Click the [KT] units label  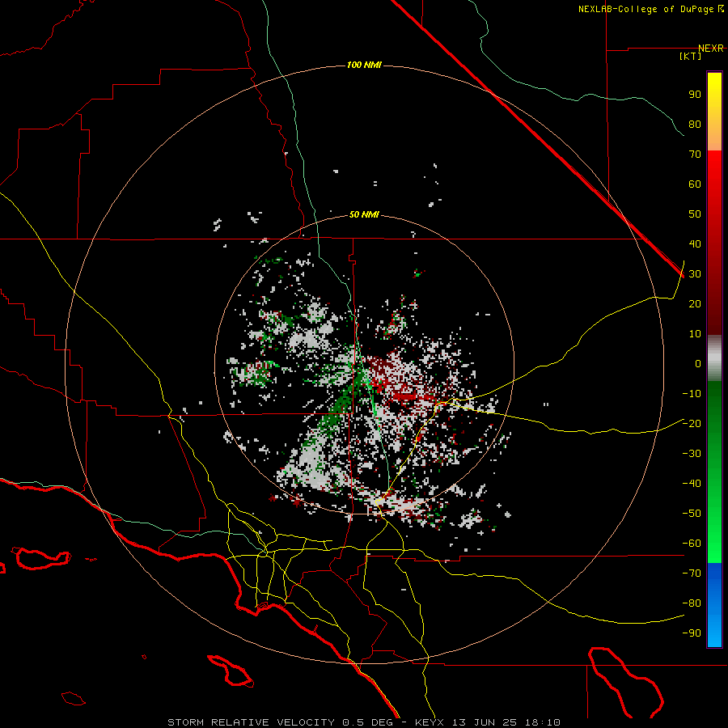(x=691, y=56)
